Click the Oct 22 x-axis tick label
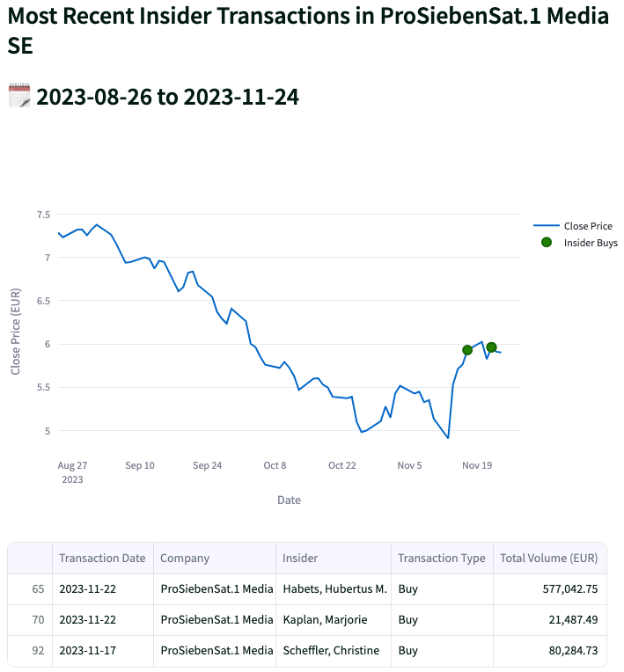The height and width of the screenshot is (672, 624). [x=341, y=465]
